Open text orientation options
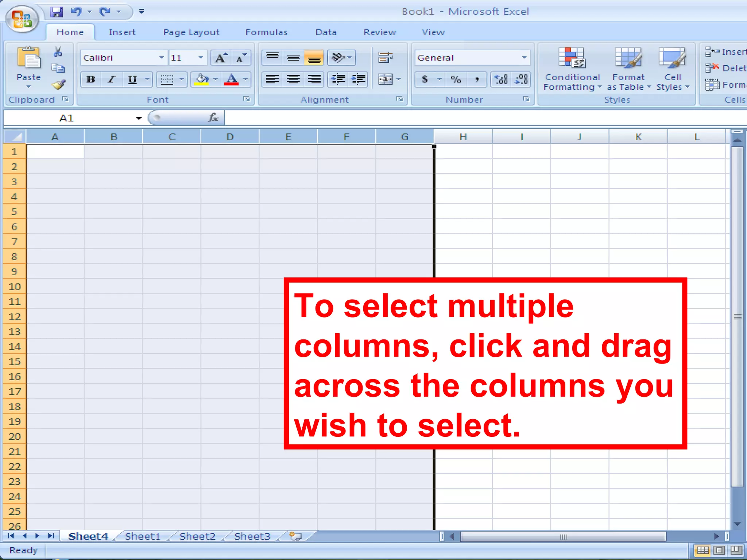This screenshot has width=747, height=560. pos(341,58)
